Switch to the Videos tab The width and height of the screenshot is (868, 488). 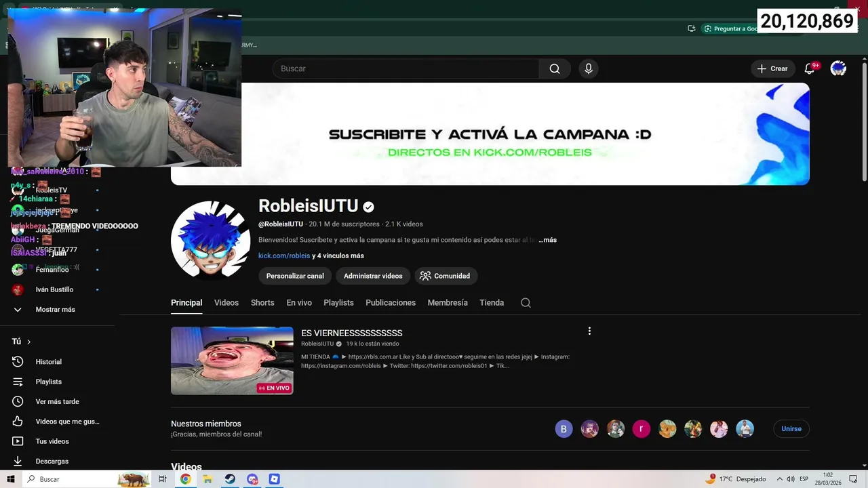226,303
